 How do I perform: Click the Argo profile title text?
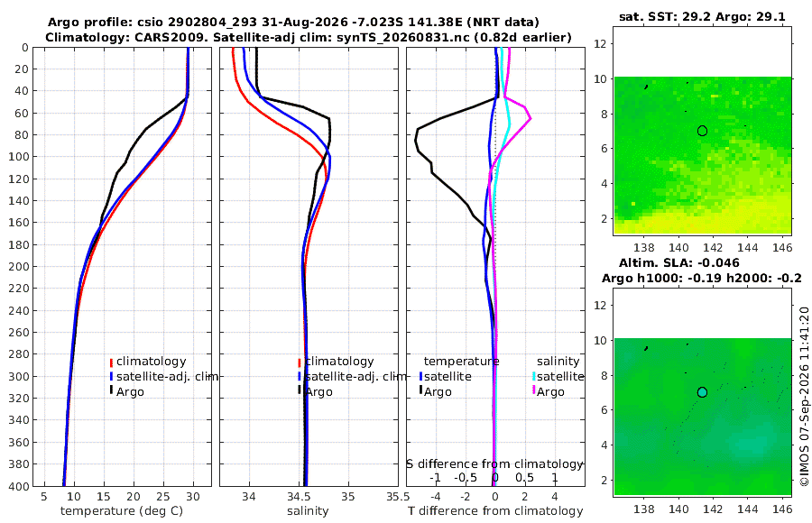click(x=293, y=23)
